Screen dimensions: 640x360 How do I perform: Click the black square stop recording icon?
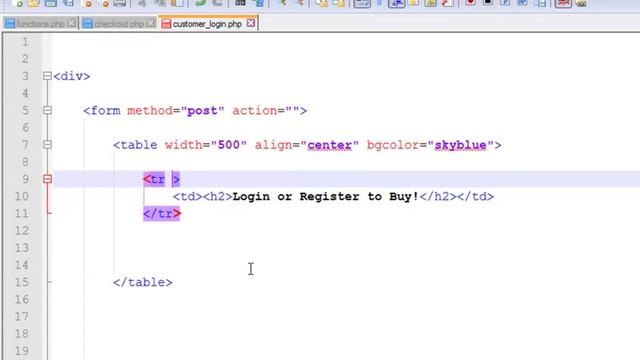[487, 3]
